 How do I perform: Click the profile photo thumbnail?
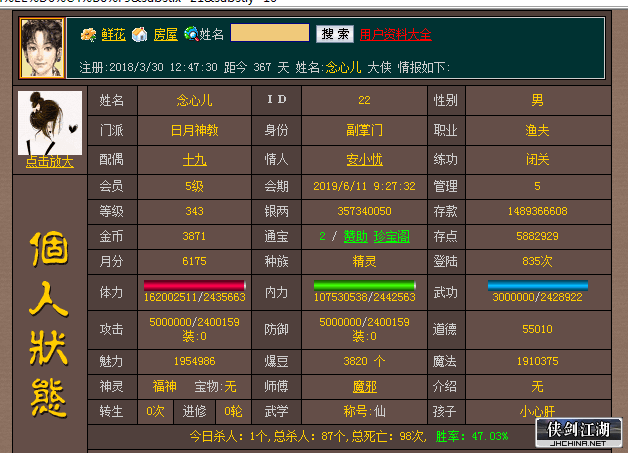50,123
